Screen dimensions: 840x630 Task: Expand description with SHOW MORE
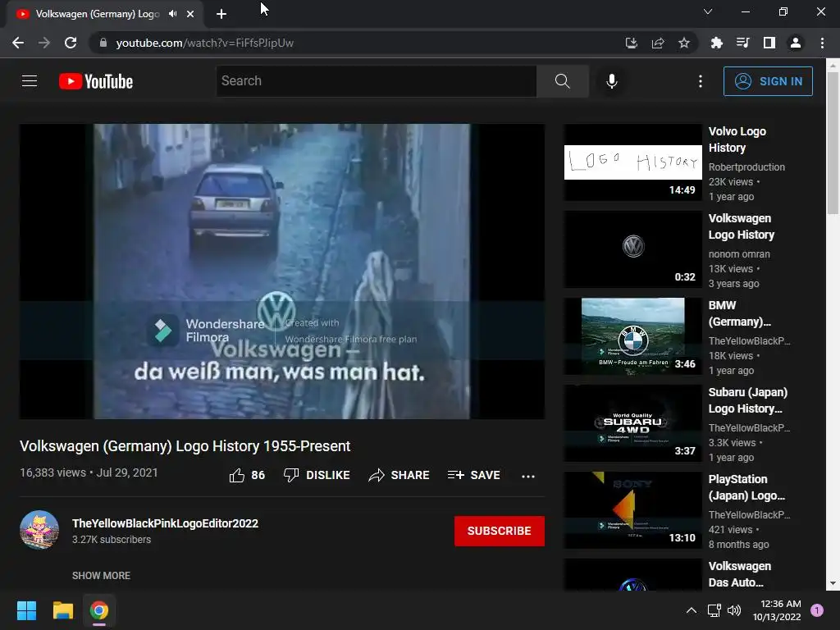coord(101,575)
